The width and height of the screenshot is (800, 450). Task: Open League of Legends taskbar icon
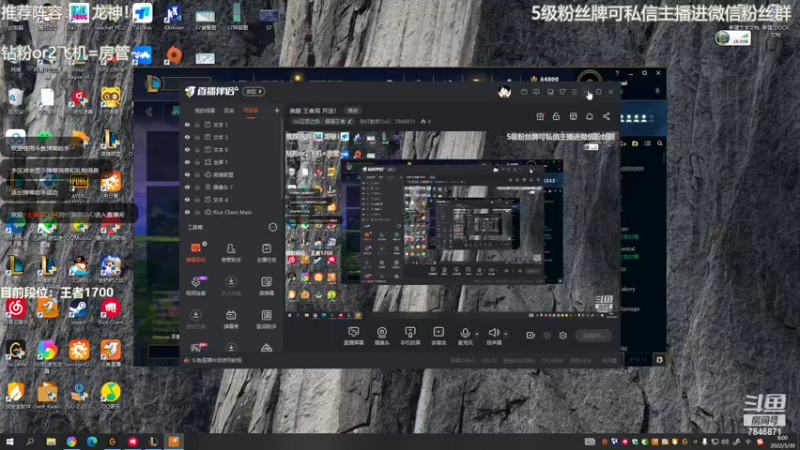pyautogui.click(x=153, y=441)
